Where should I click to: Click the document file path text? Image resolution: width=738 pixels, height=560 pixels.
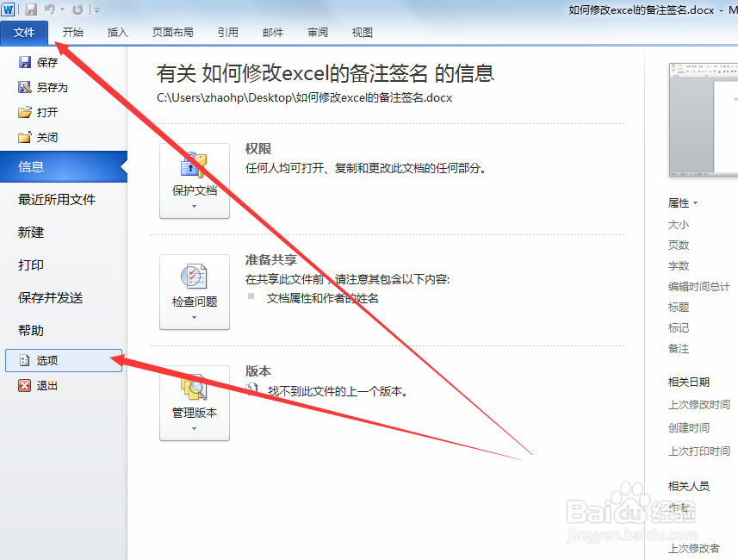[305, 97]
